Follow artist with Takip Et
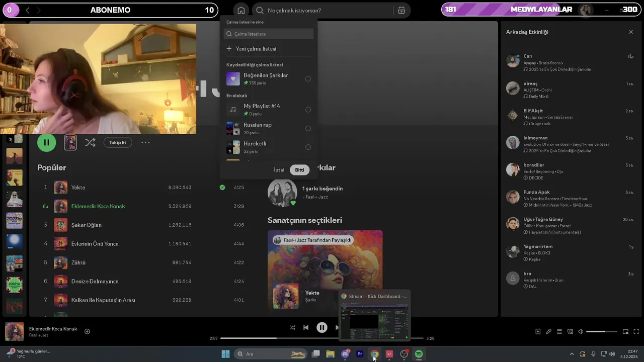This screenshot has width=644, height=362. pyautogui.click(x=118, y=142)
